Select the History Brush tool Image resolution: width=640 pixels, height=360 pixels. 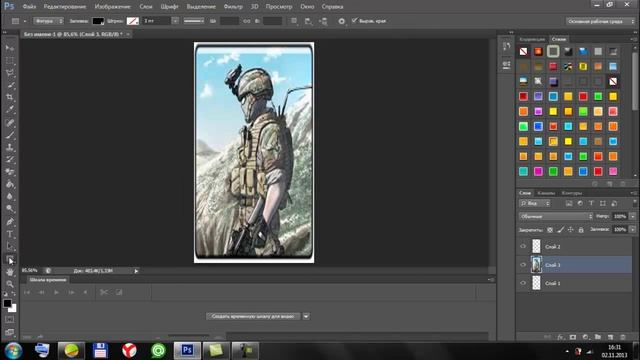pos(10,160)
